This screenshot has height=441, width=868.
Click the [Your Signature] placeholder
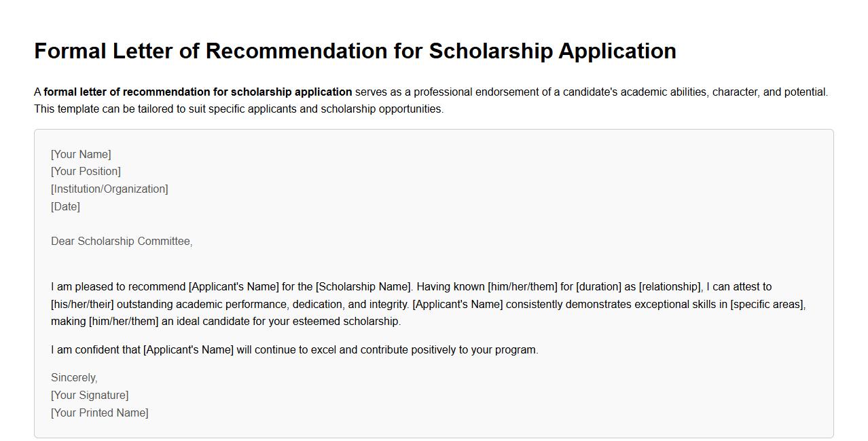click(90, 396)
